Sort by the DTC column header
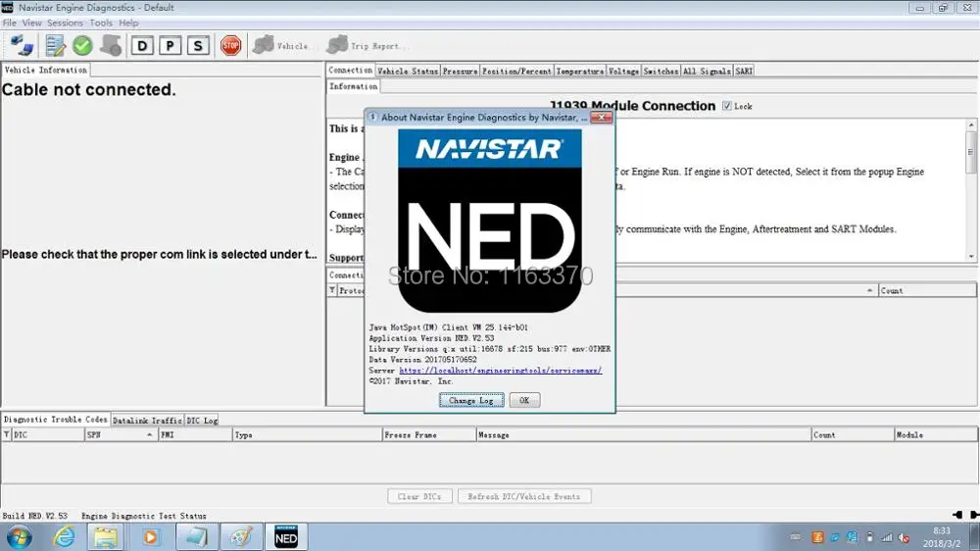This screenshot has width=980, height=551. [47, 434]
